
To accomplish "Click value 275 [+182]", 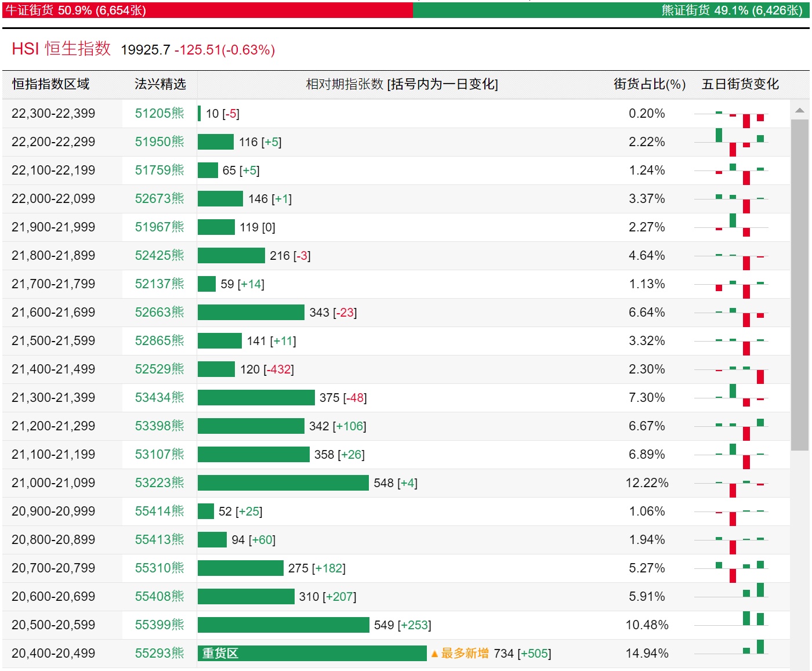I will pos(317,568).
